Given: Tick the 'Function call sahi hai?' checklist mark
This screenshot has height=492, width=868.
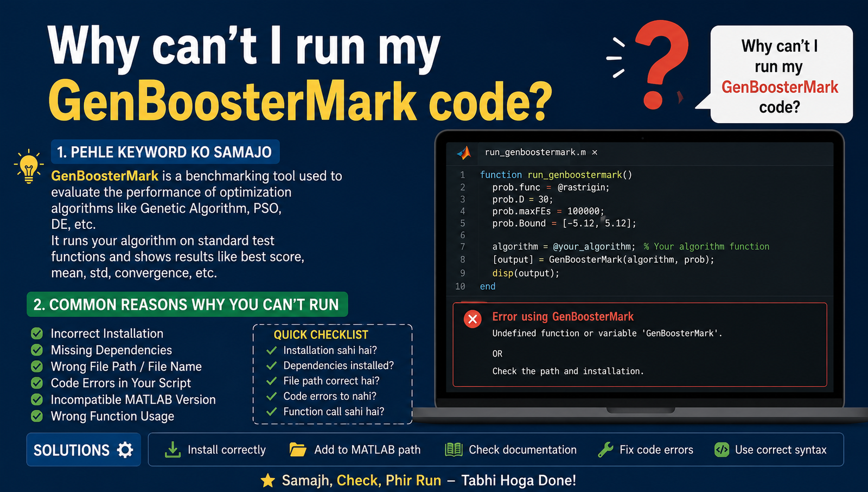Looking at the screenshot, I should coord(272,411).
